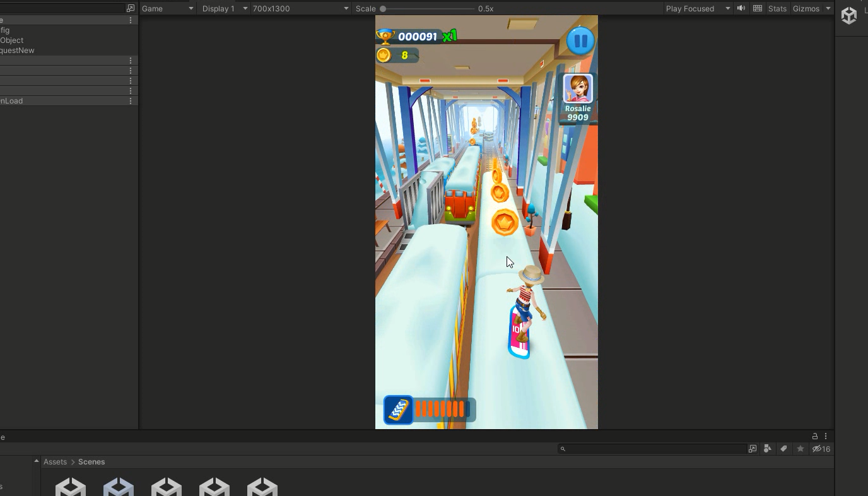
Task: Open the Game view selector dropdown
Action: click(x=167, y=8)
